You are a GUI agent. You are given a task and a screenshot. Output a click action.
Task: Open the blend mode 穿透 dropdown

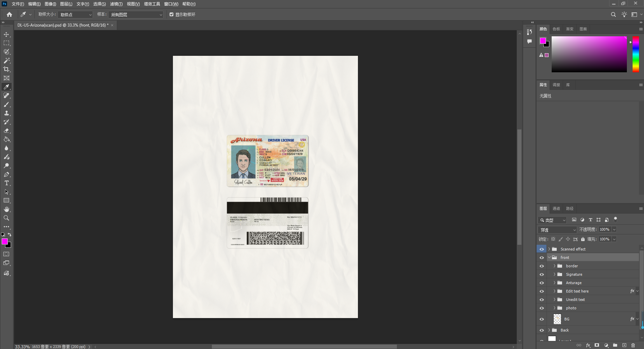pyautogui.click(x=557, y=230)
